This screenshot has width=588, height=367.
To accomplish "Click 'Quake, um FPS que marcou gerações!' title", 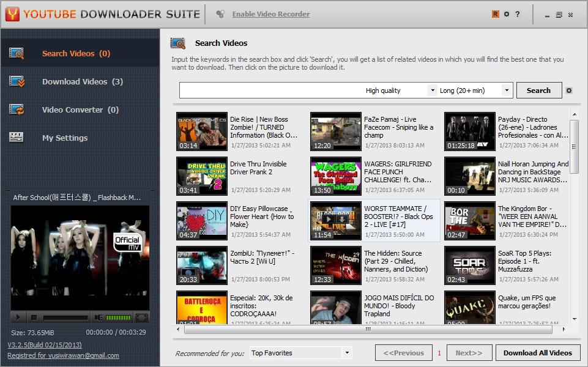I will coord(527,302).
